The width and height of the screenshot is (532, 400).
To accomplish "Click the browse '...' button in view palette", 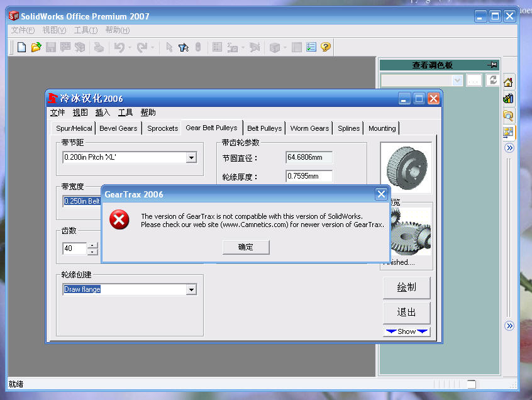I will click(x=474, y=81).
